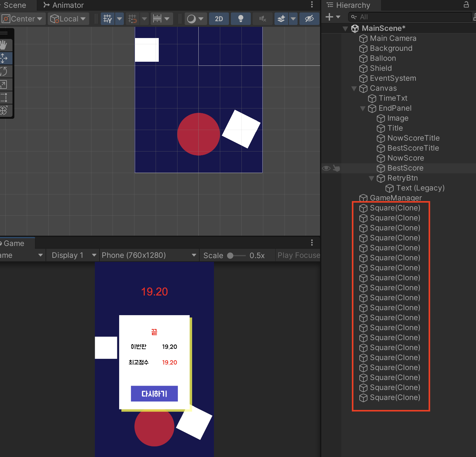Click the Hierarchy panel lock icon

466,4
